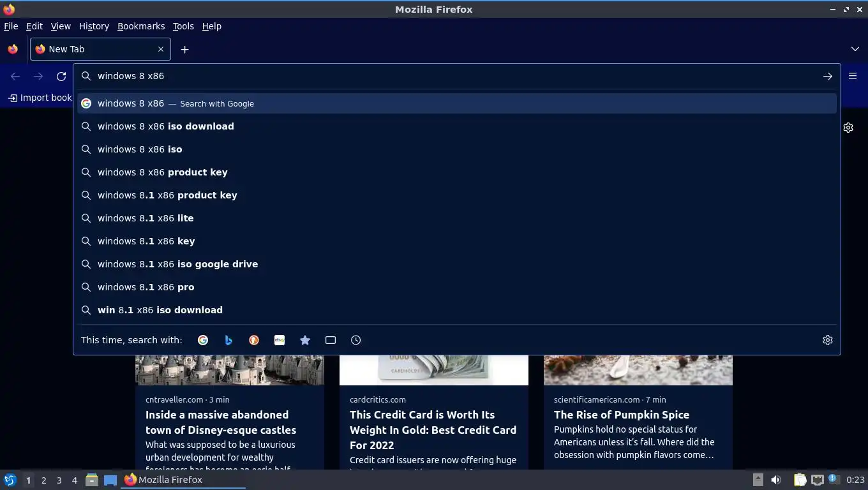Open 'This Credit Card is Worth Its Weight' article
Viewport: 868px width, 490px height.
(x=433, y=430)
